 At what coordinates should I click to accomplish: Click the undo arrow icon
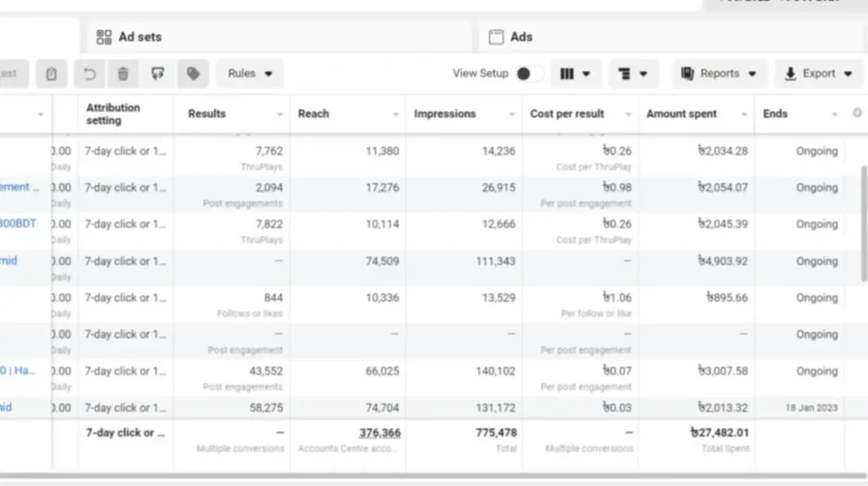(x=89, y=74)
